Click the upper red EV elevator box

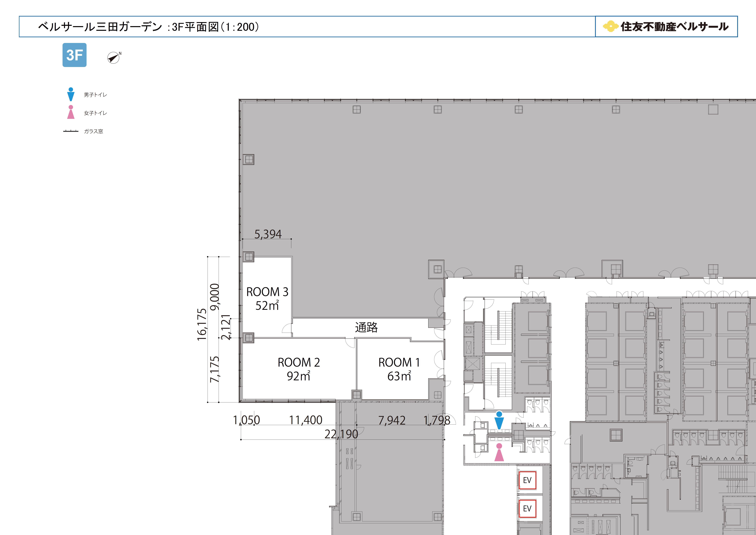pos(527,480)
